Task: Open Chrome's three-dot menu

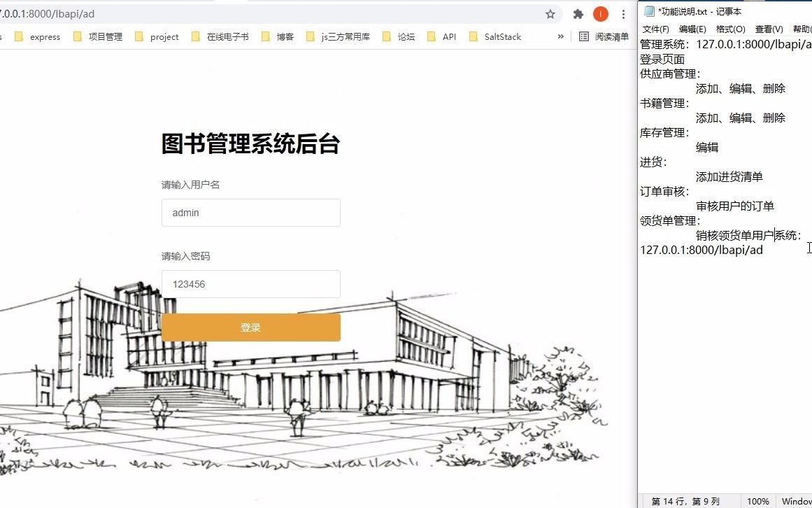Action: (x=623, y=13)
